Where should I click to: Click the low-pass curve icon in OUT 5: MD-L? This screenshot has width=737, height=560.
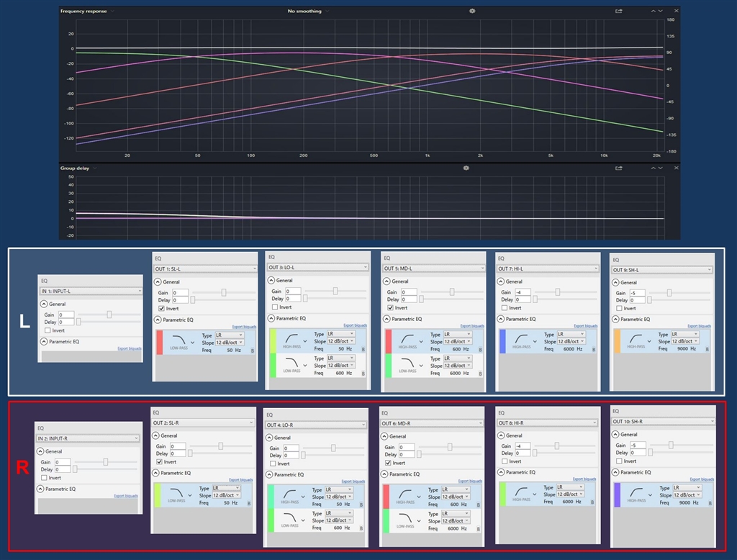coord(407,362)
